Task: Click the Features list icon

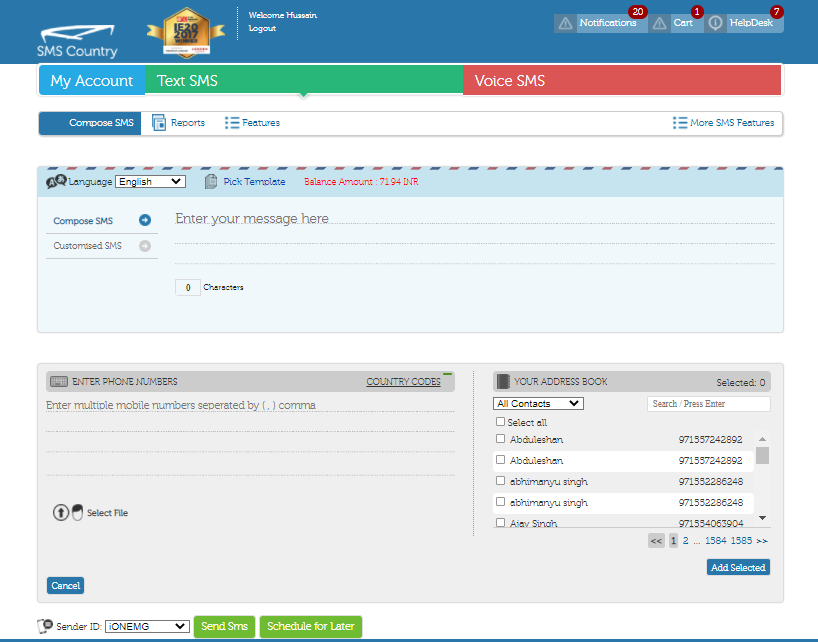Action: click(x=232, y=123)
